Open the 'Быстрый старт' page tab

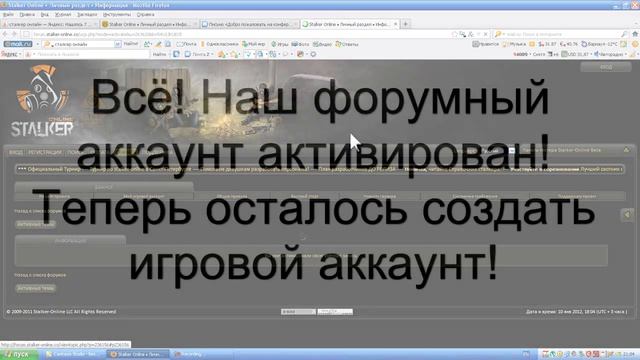pyautogui.click(x=305, y=196)
